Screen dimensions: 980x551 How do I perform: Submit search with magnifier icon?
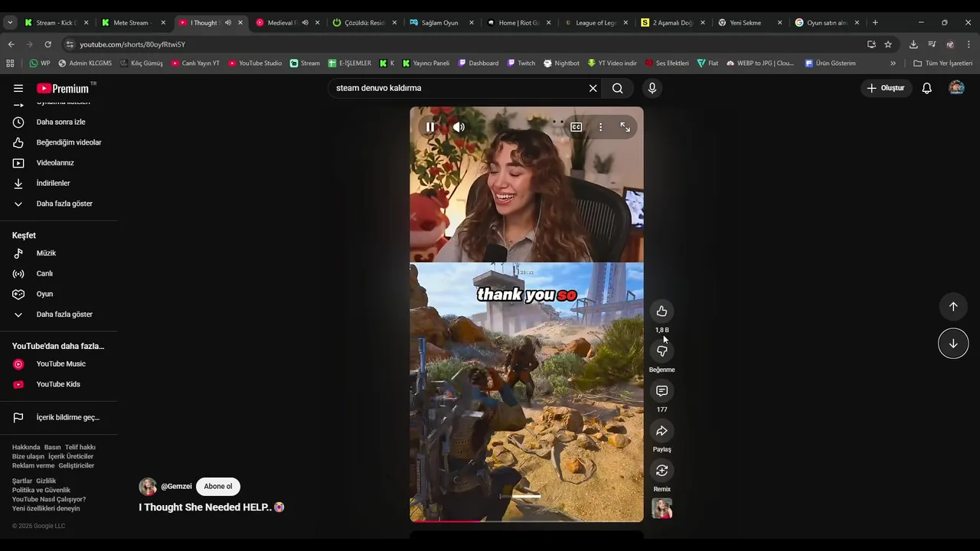click(x=617, y=88)
